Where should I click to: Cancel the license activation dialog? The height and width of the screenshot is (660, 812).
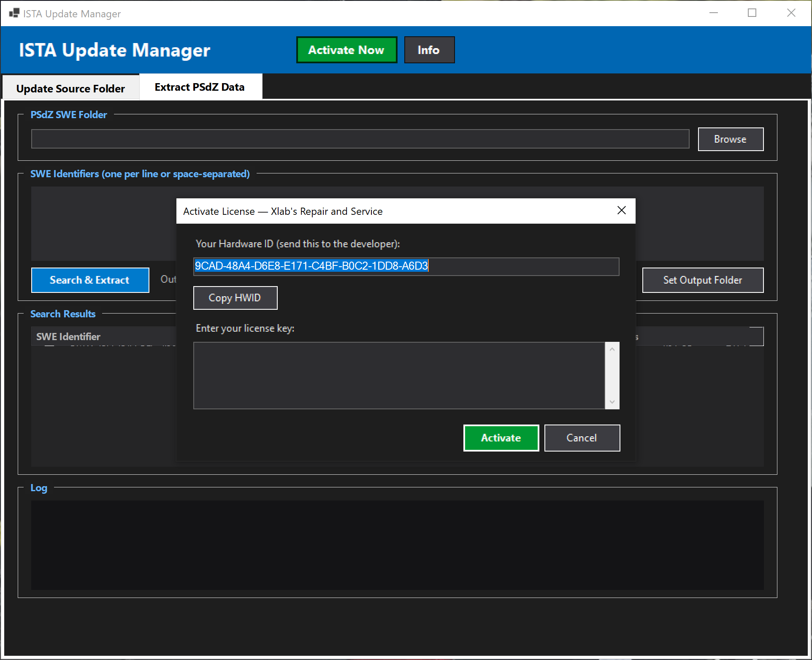[x=582, y=438]
